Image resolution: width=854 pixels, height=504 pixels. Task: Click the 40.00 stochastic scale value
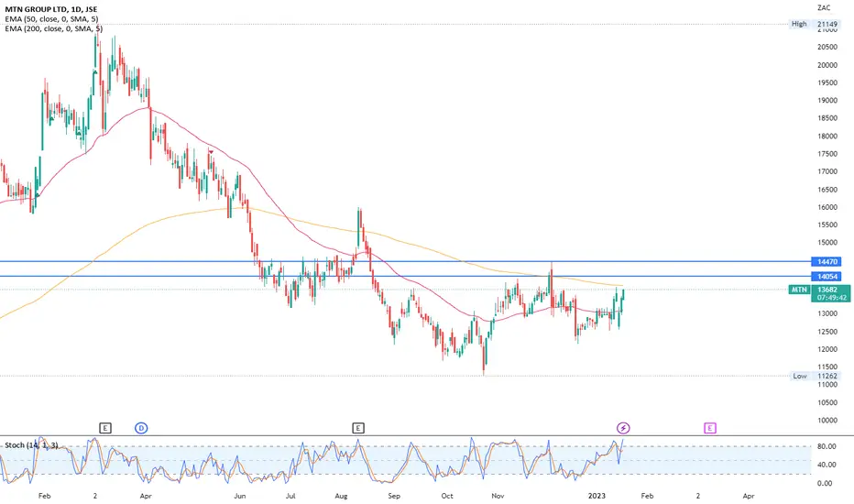[826, 465]
